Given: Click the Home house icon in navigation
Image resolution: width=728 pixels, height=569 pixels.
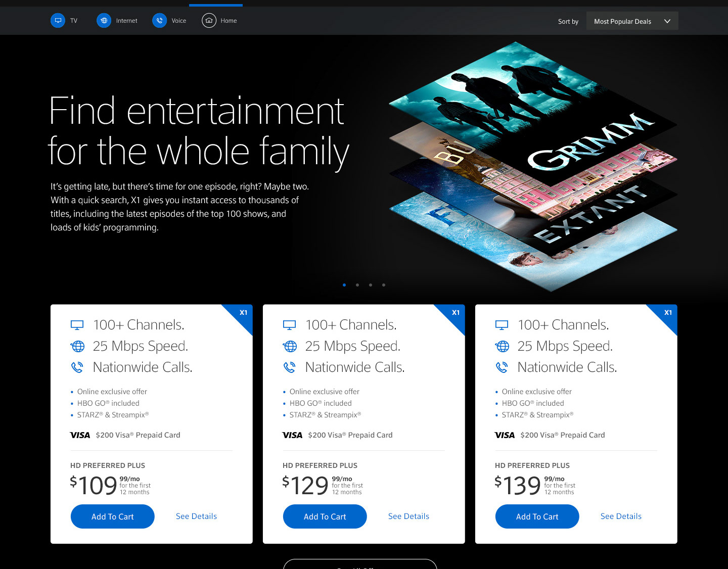Looking at the screenshot, I should coord(209,21).
